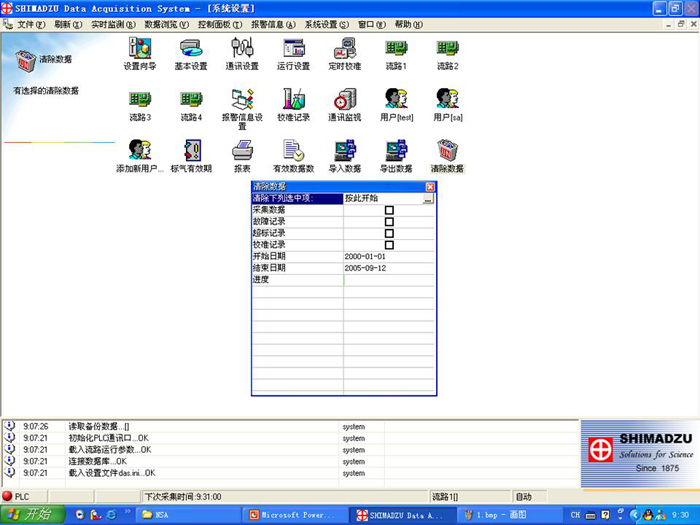
Task: Open 报警信息设置 alarm settings icon
Action: click(x=242, y=99)
